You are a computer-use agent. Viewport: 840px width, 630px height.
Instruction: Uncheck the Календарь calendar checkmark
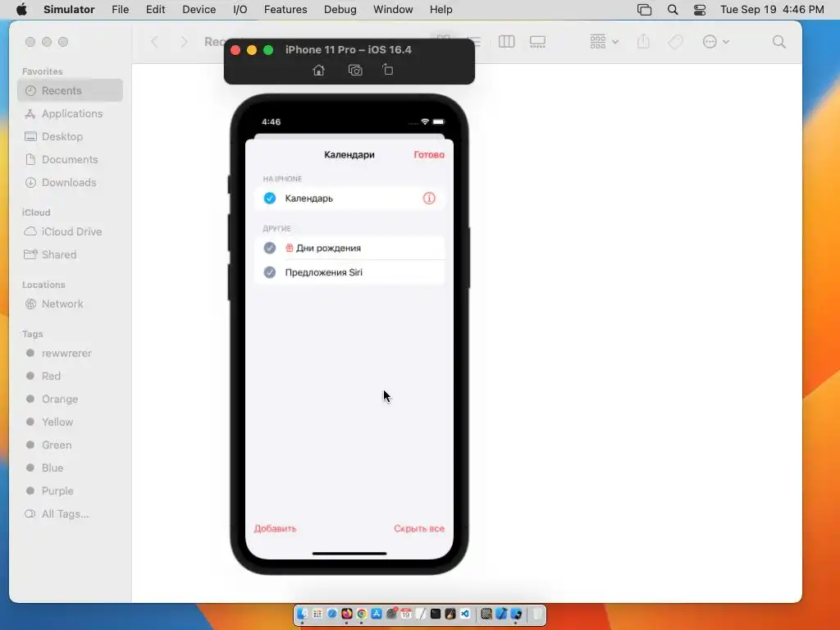(x=269, y=199)
